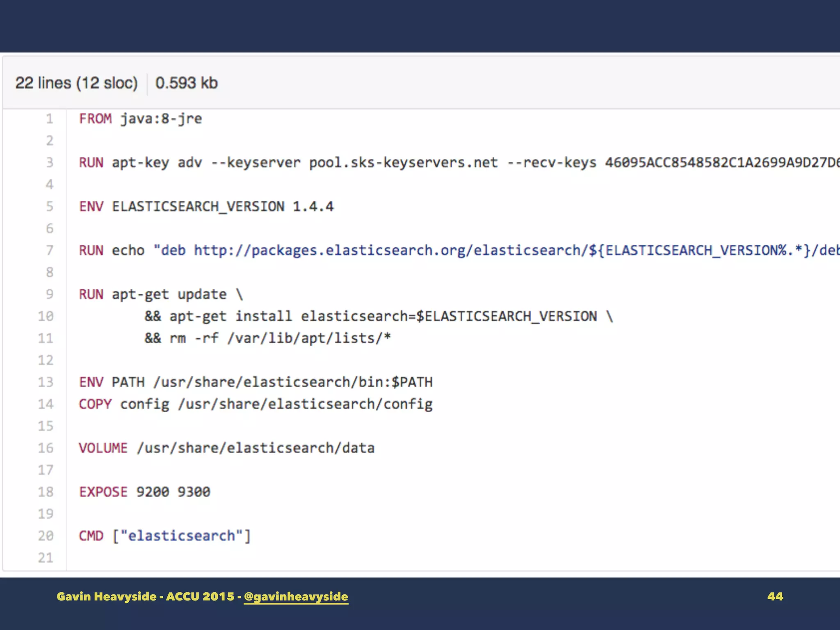
Task: Click the COPY config line
Action: pos(255,404)
